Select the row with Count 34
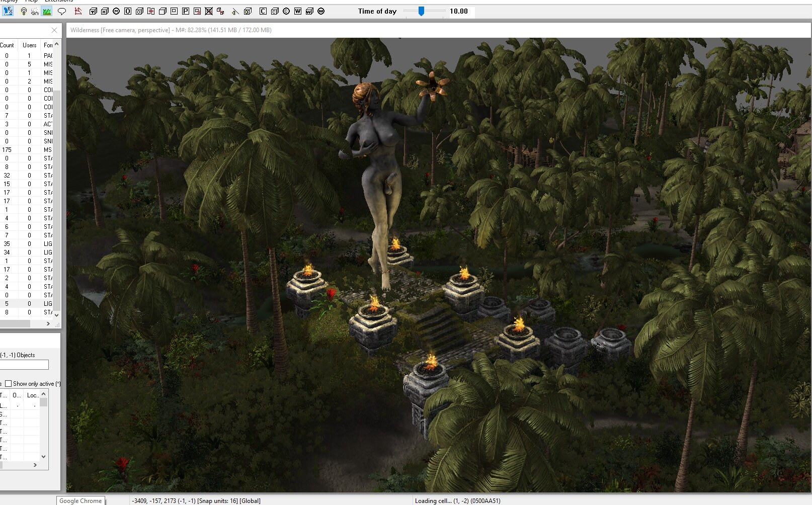 point(26,252)
